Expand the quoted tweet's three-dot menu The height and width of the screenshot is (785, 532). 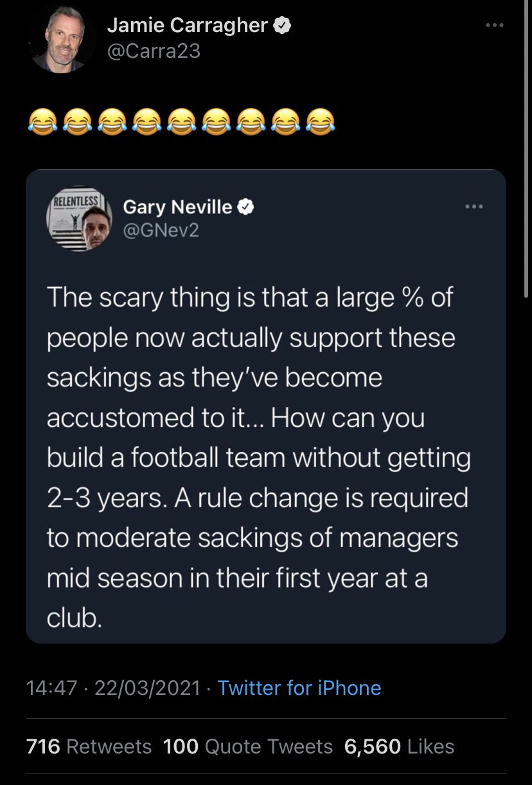pyautogui.click(x=474, y=206)
